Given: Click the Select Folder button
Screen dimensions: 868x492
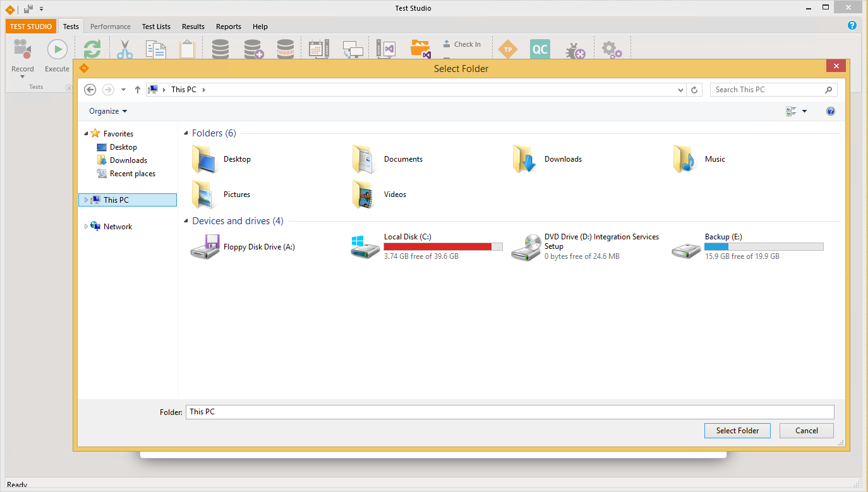Looking at the screenshot, I should [x=737, y=431].
